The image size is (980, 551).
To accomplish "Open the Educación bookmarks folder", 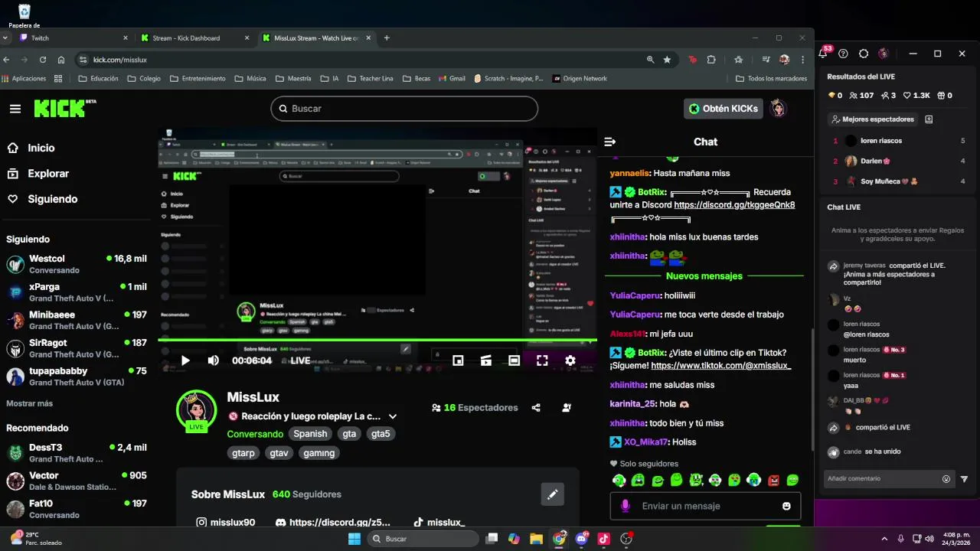I will tap(98, 78).
